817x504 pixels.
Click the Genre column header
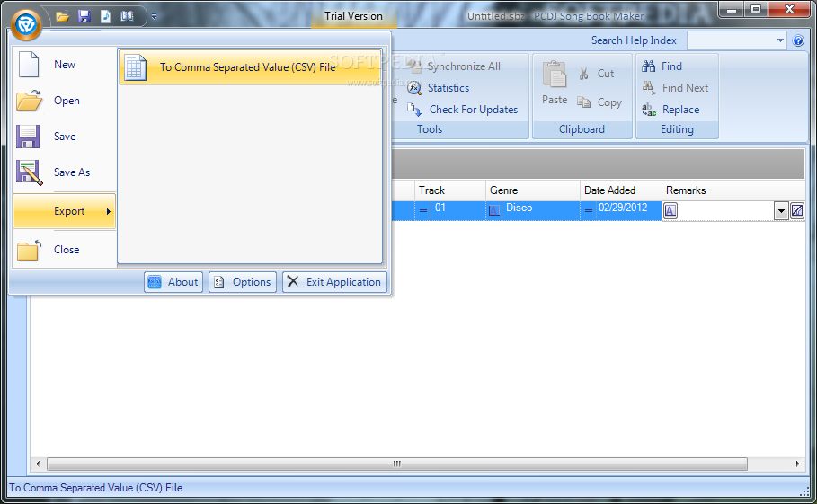pos(532,190)
